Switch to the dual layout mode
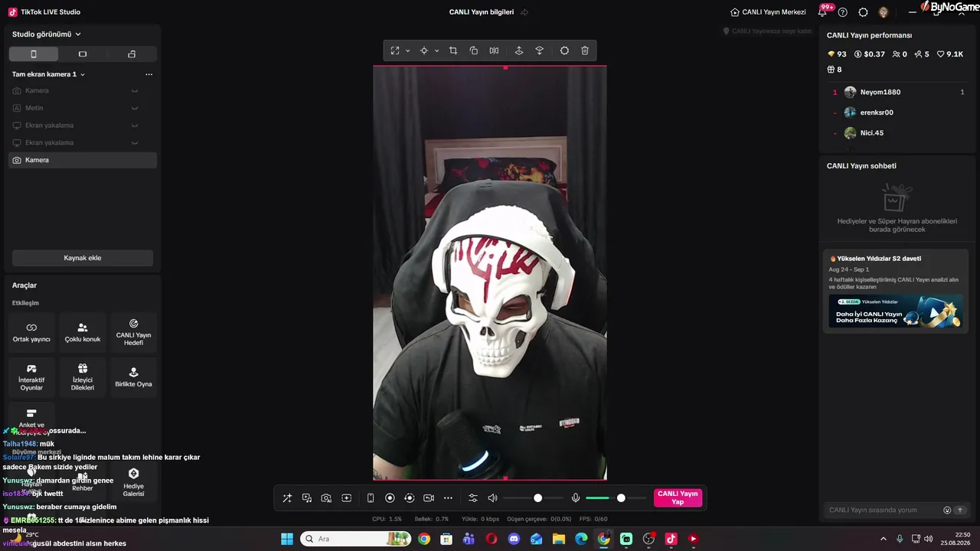The height and width of the screenshot is (551, 980). pyautogui.click(x=132, y=54)
